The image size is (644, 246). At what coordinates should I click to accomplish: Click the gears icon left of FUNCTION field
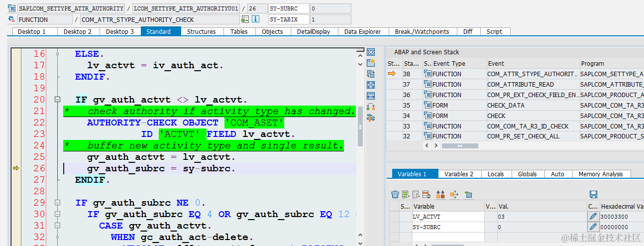[12, 19]
